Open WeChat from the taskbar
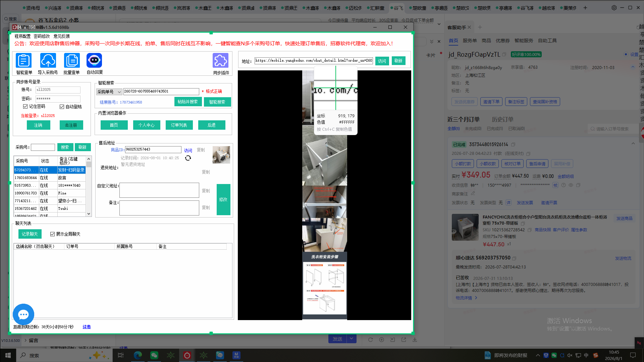 154,355
